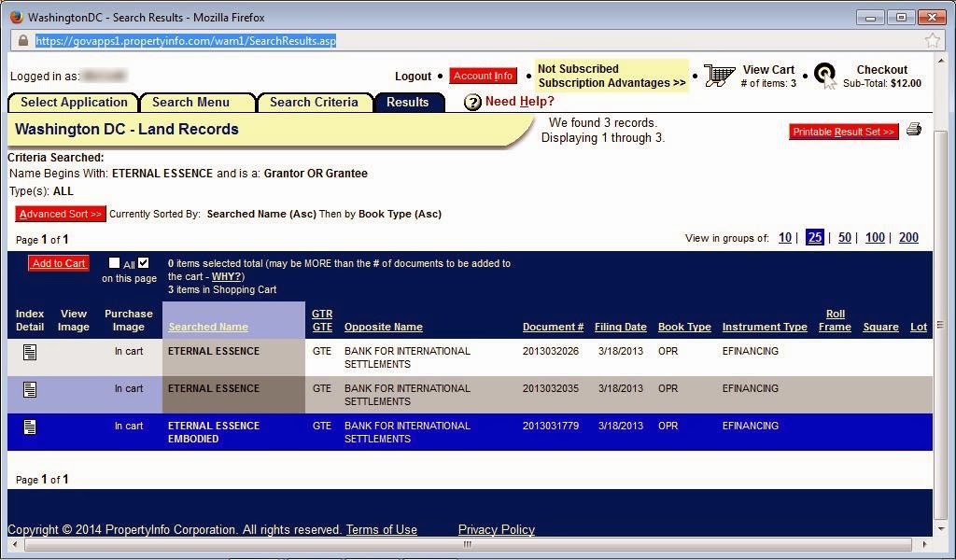Viewport: 956px width, 560px height.
Task: Click EFINANCING cell in document 2013032026 row
Action: click(x=751, y=351)
